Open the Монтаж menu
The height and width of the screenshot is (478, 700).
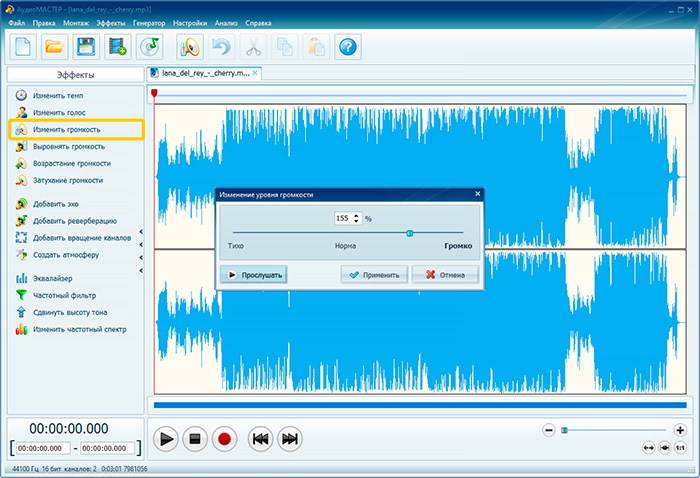pyautogui.click(x=76, y=23)
